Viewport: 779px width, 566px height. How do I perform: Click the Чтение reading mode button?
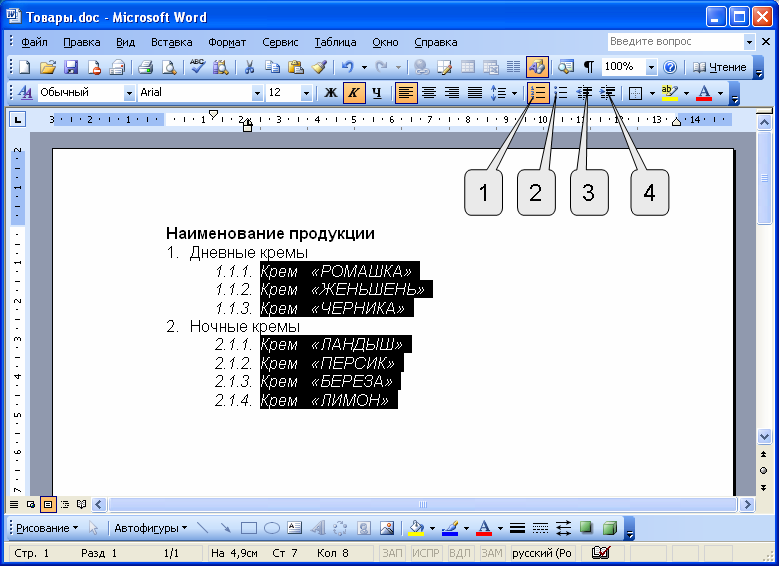point(720,67)
